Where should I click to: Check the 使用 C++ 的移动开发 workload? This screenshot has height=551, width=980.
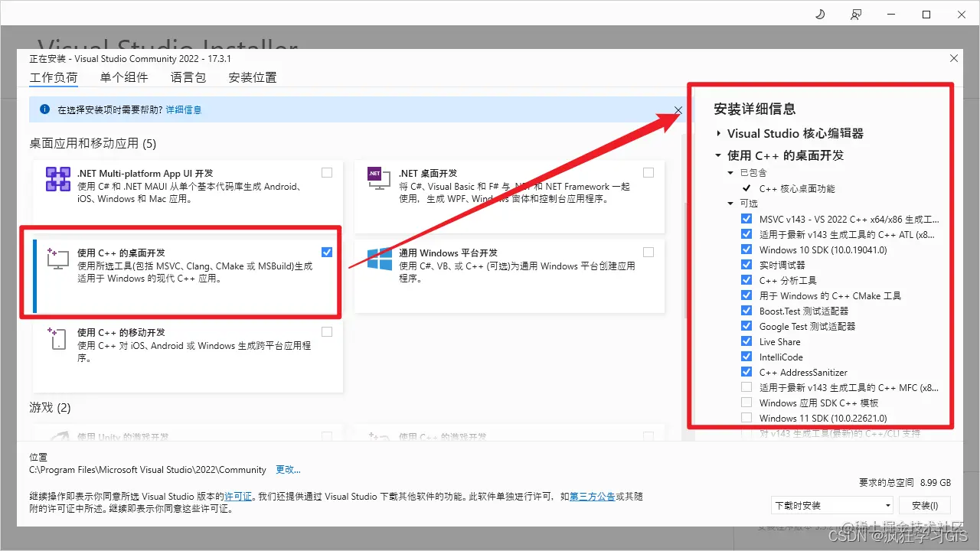click(x=327, y=332)
